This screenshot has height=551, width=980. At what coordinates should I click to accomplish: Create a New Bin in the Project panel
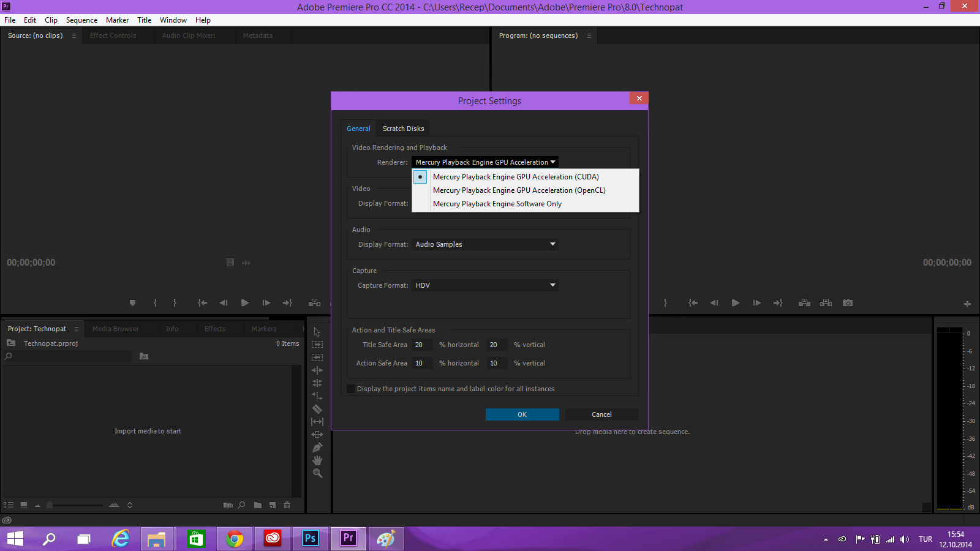(x=257, y=505)
